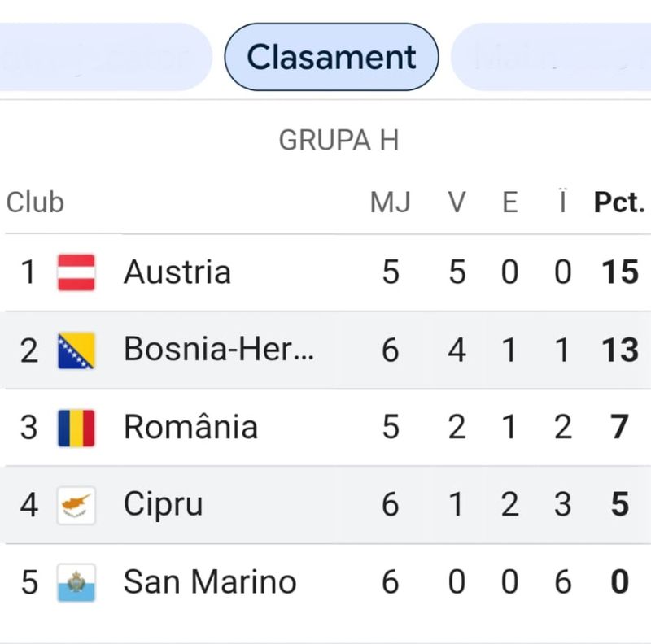651x644 pixels.
Task: Switch to the faded tab left of Clasament
Action: tap(106, 57)
